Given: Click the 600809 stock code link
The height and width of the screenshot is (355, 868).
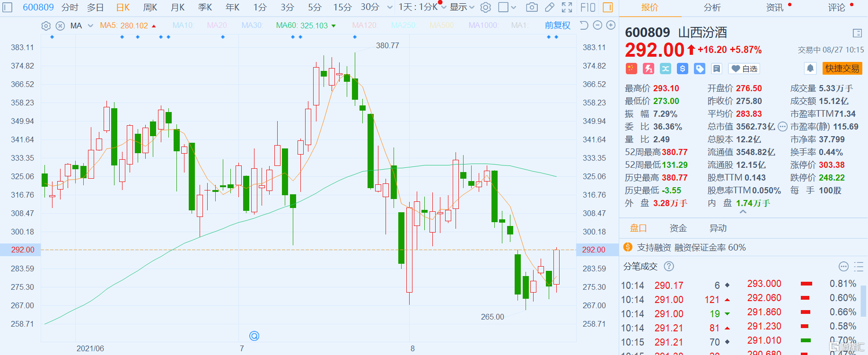Looking at the screenshot, I should 38,7.
